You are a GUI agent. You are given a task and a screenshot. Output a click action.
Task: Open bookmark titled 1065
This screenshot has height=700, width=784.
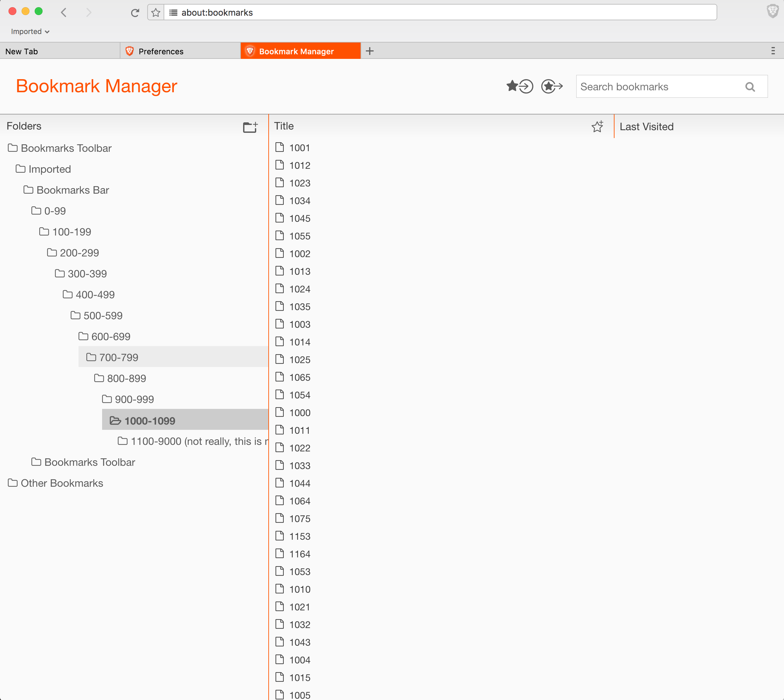pos(300,377)
